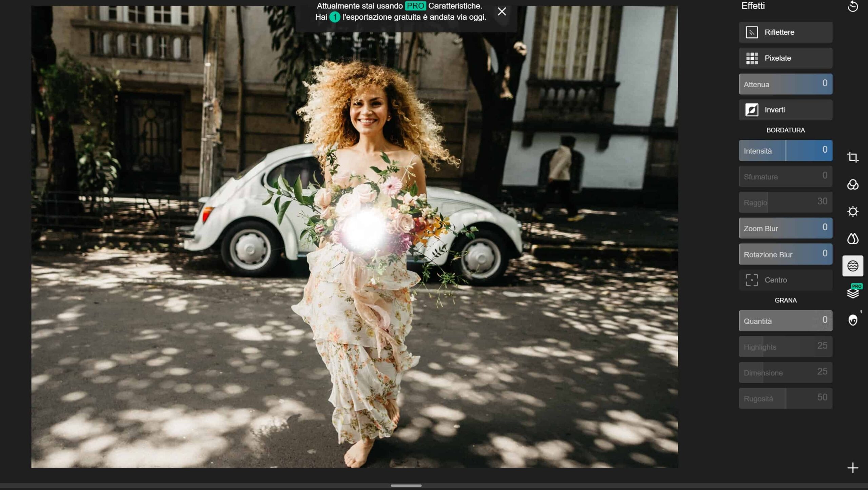Image resolution: width=868 pixels, height=490 pixels.
Task: Click the Effetti panel title
Action: pyautogui.click(x=753, y=6)
